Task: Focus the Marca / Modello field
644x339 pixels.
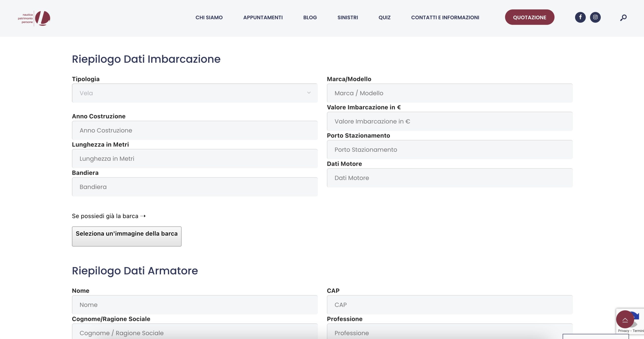Action: [450, 93]
